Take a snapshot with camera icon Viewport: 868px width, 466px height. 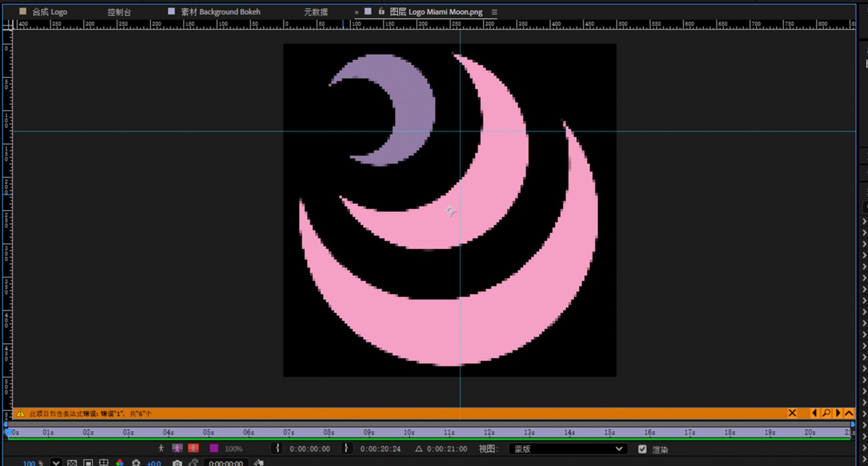(x=177, y=463)
